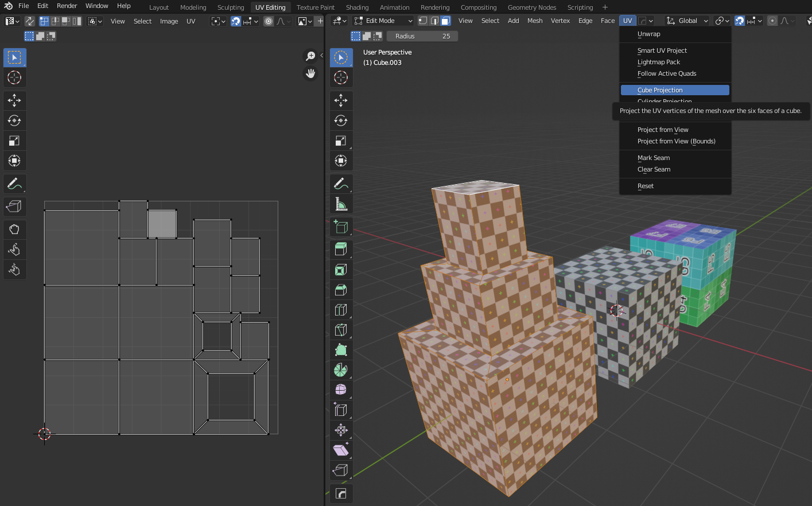Open the Geometry Nodes workspace tab
Viewport: 812px width, 506px height.
coord(532,7)
